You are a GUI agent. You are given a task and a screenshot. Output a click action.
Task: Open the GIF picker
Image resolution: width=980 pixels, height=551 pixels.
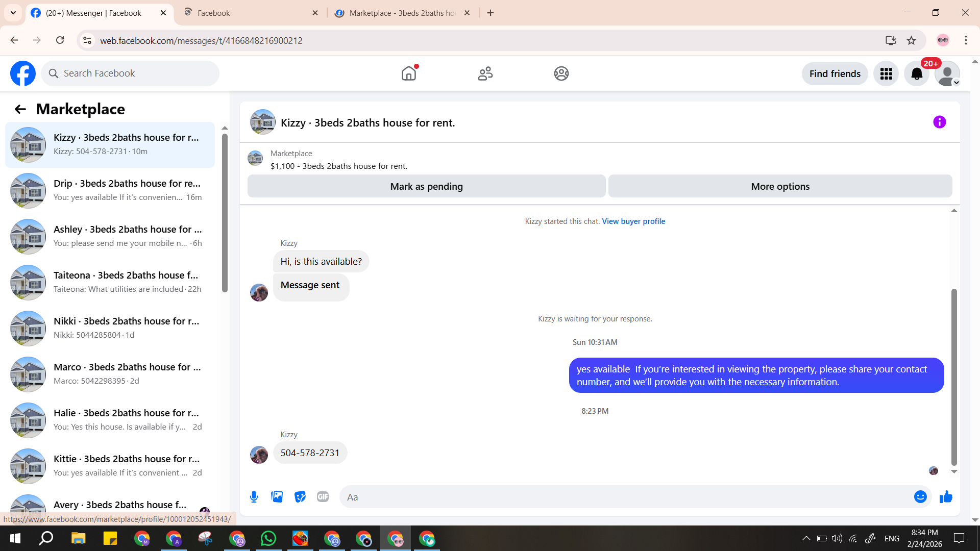(x=323, y=497)
